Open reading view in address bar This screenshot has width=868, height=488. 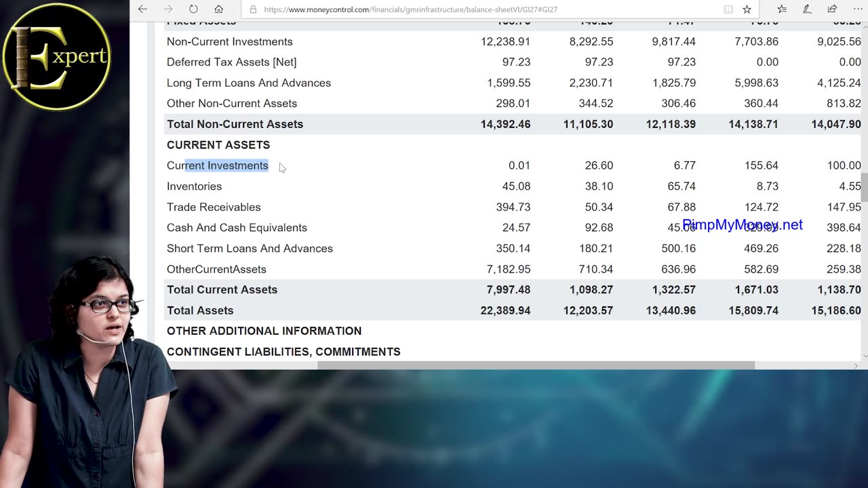728,9
